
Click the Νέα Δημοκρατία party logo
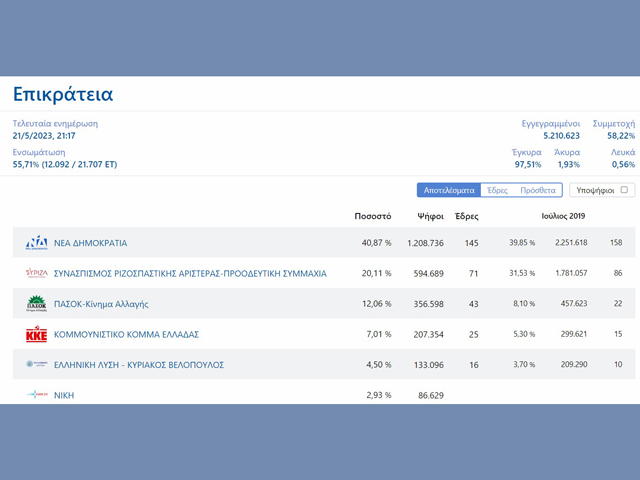[x=36, y=243]
